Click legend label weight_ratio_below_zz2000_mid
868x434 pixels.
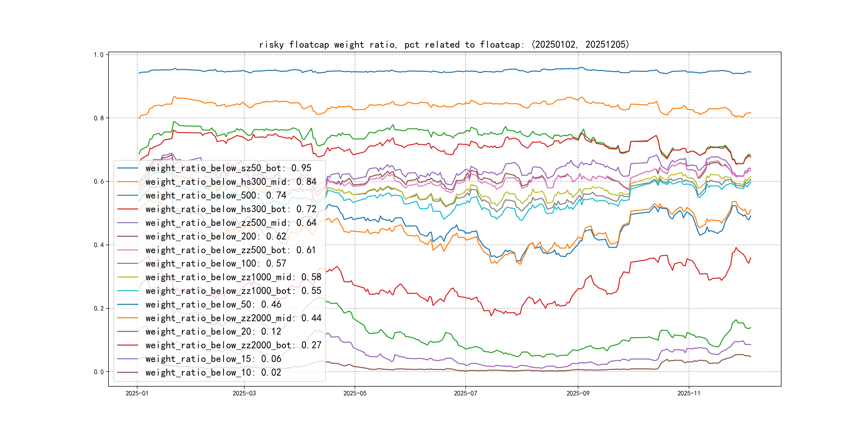click(x=233, y=318)
